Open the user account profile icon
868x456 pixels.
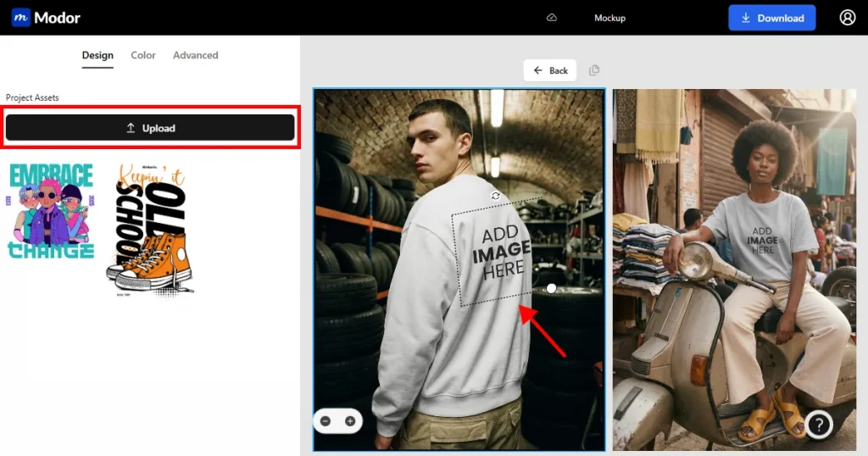click(848, 18)
